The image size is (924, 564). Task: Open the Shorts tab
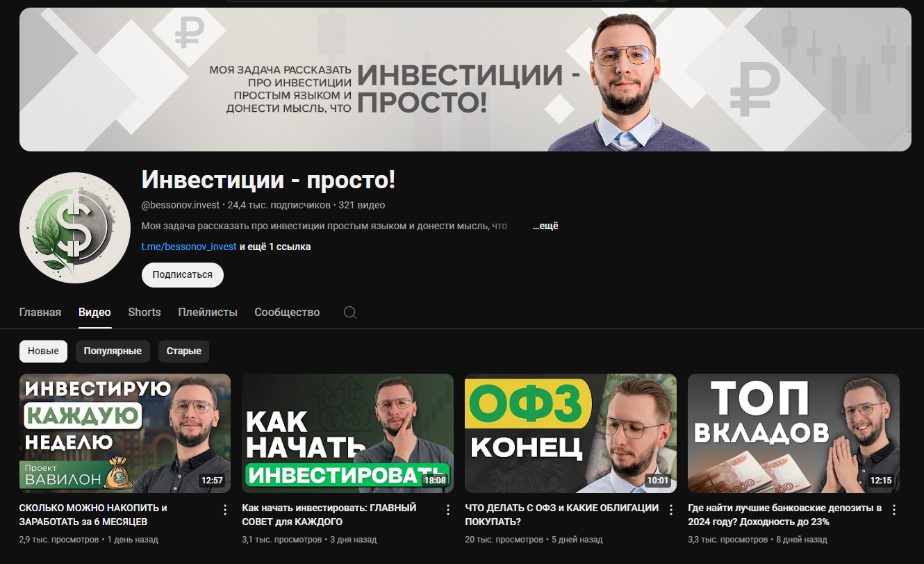(145, 313)
